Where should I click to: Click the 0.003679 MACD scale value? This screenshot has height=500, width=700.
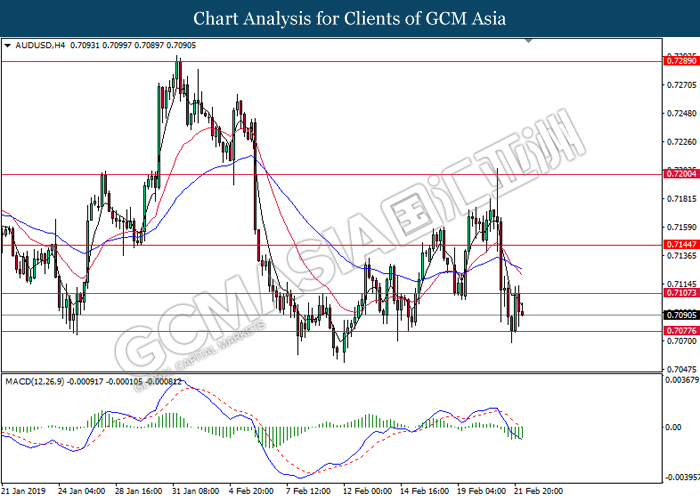point(682,380)
